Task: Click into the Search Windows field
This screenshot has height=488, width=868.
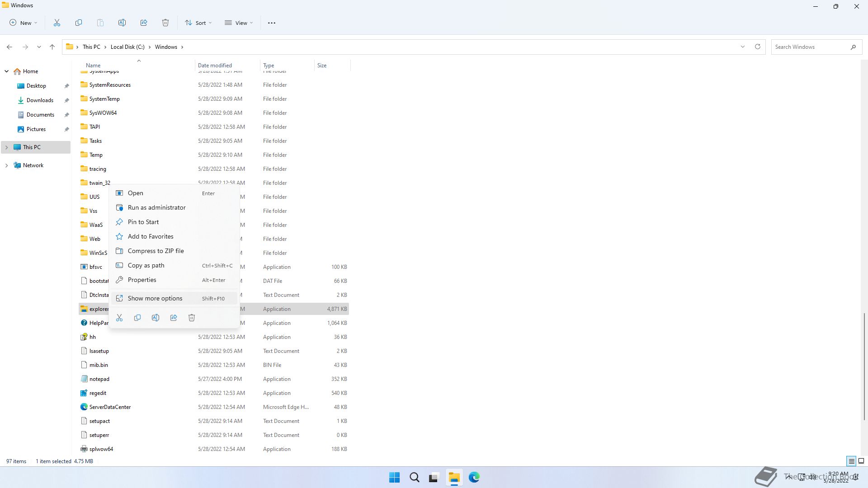Action: (809, 47)
